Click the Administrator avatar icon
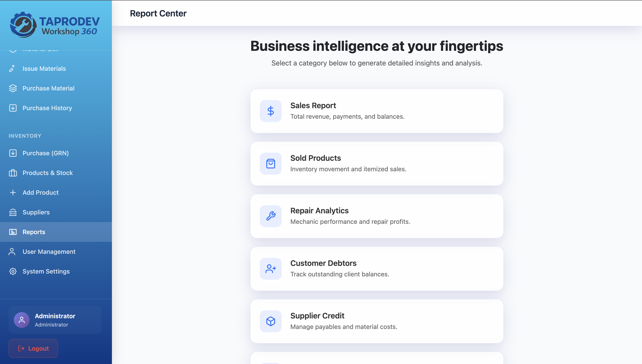Viewport: 642px width, 364px height. pos(21,320)
